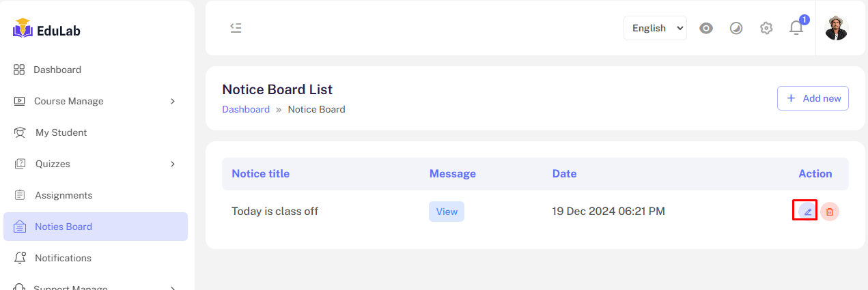
Task: Click the EduLab logo
Action: point(46,29)
